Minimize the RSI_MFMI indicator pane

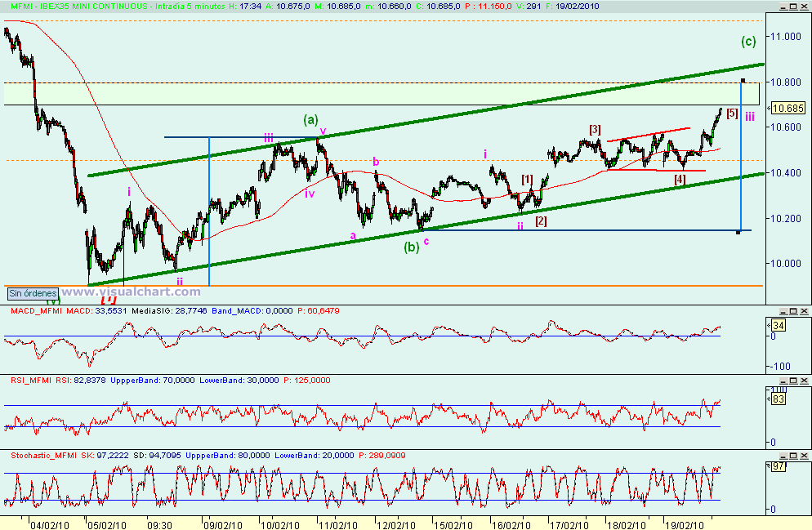coord(784,381)
